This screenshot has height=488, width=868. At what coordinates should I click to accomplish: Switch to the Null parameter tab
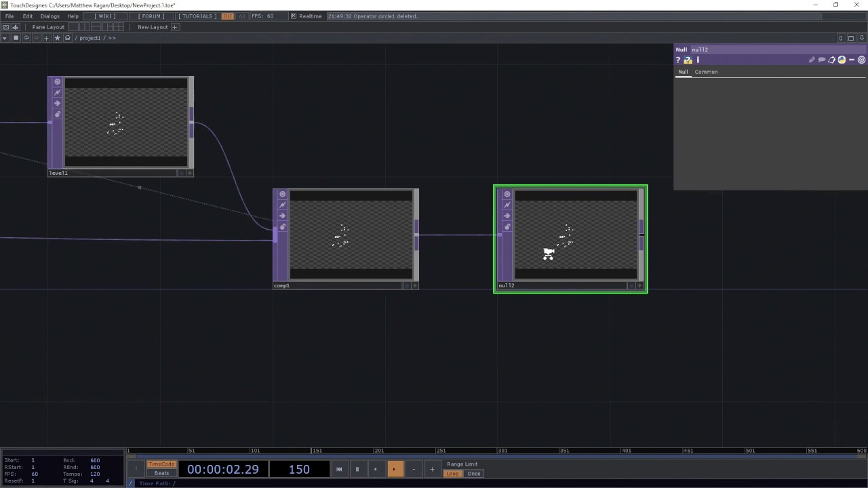coord(683,72)
